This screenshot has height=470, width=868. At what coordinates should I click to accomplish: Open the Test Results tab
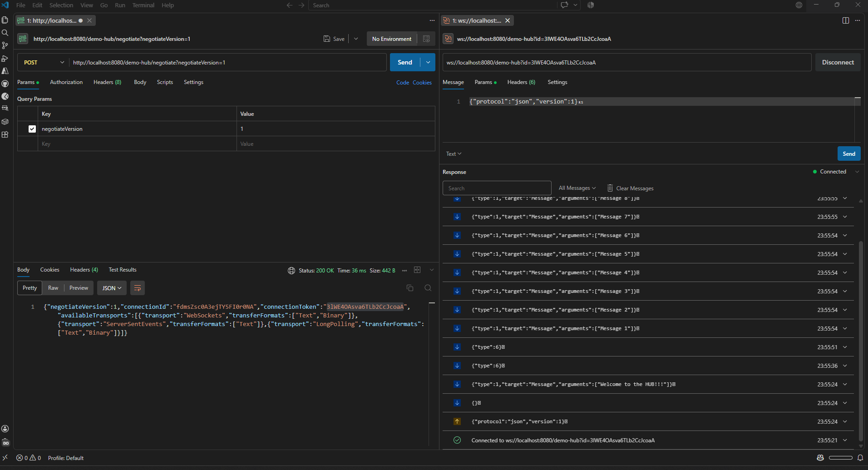(123, 270)
